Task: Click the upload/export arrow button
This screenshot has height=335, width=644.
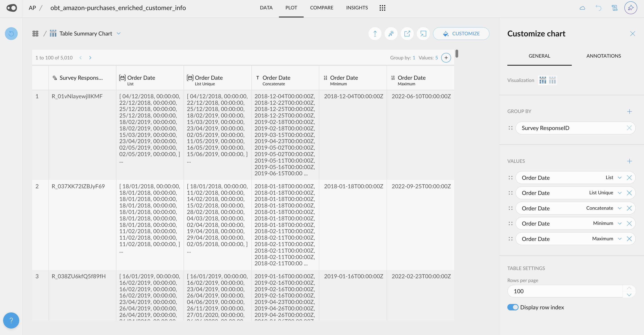Action: click(x=375, y=33)
